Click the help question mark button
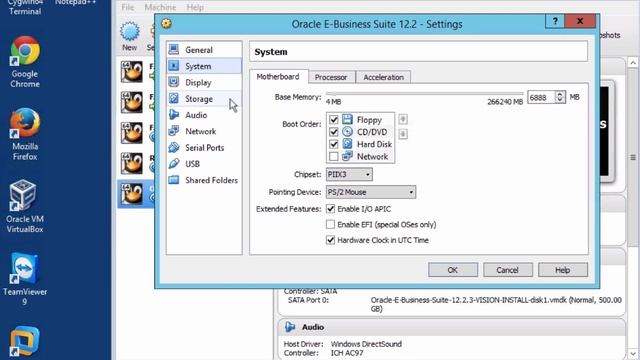The width and height of the screenshot is (640, 360). point(555,21)
